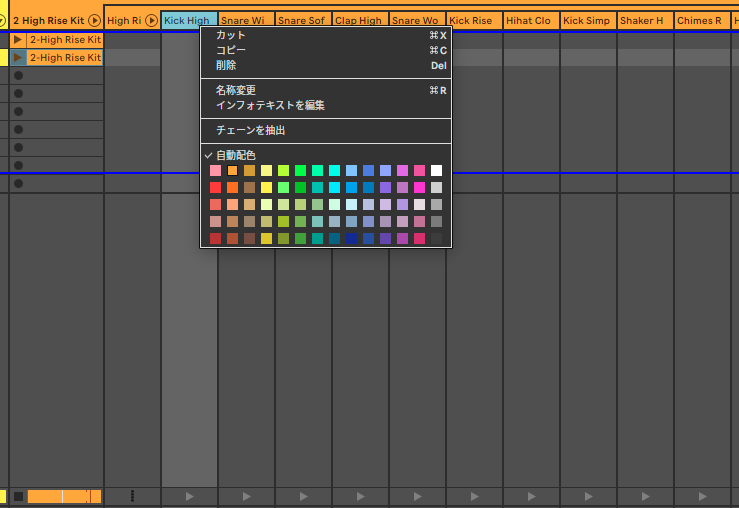Choose コピー from context menu
Screen dimensions: 739x508
coord(231,50)
